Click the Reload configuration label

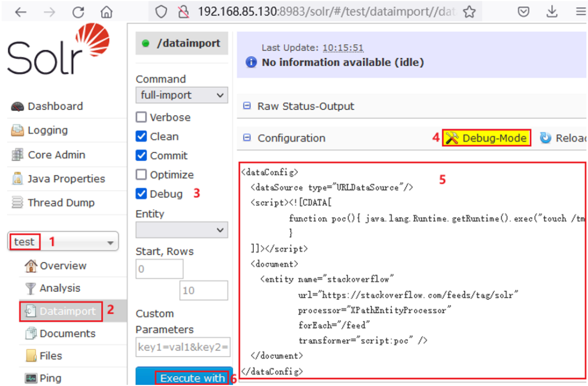pyautogui.click(x=571, y=138)
